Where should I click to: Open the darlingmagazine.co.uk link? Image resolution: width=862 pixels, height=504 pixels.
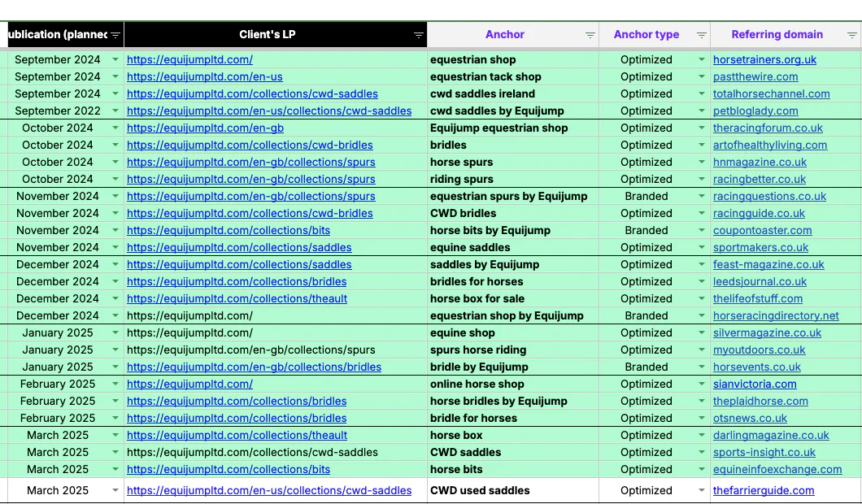pyautogui.click(x=771, y=435)
